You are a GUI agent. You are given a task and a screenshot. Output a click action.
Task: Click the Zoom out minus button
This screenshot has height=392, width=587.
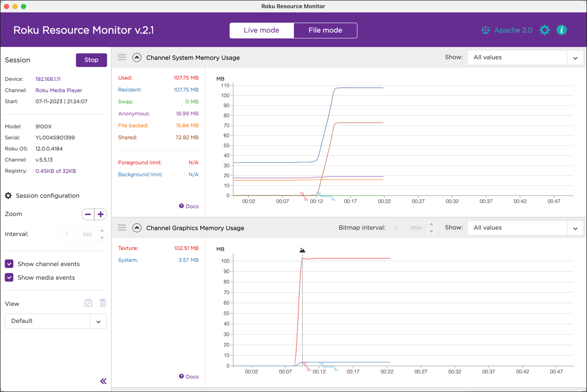88,214
